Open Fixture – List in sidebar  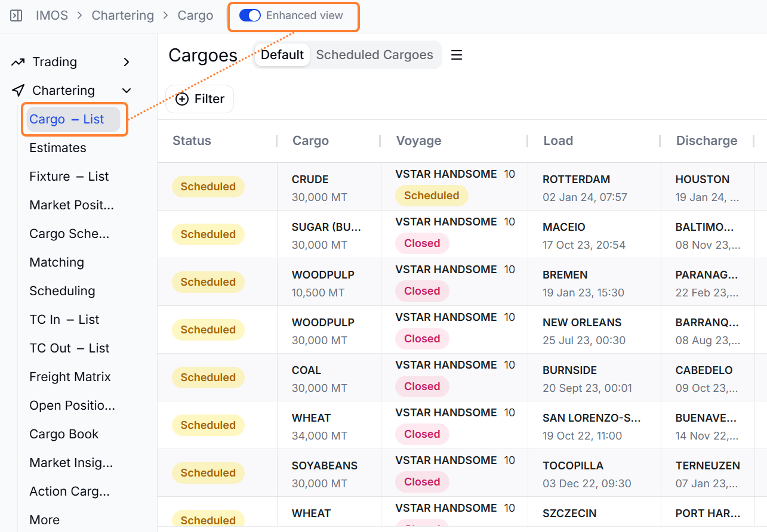tap(69, 177)
